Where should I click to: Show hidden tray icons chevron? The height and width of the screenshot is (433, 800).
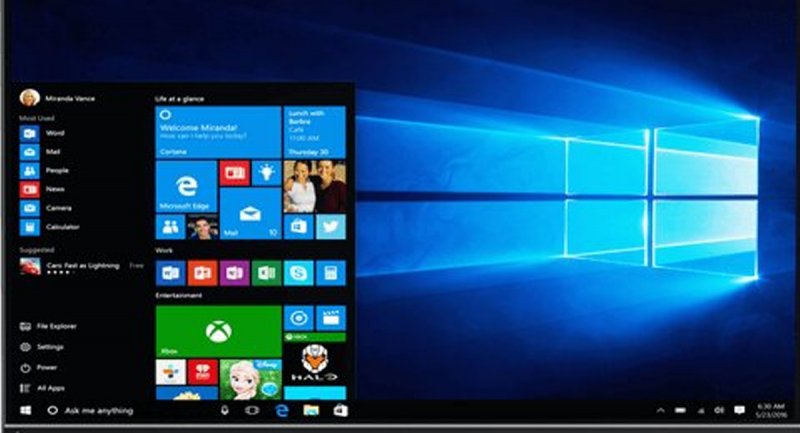[x=660, y=411]
